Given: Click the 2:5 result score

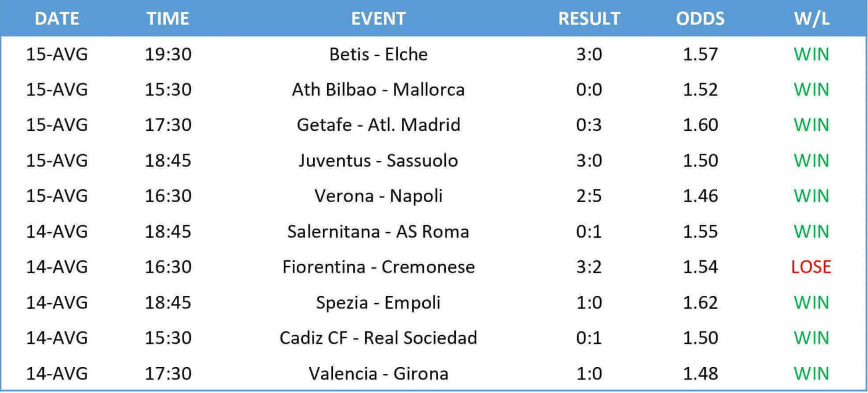Looking at the screenshot, I should pos(589,196).
